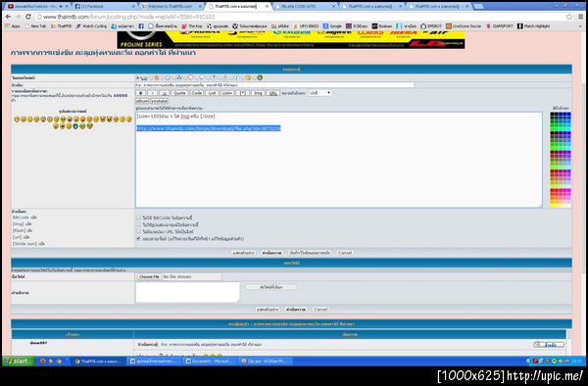The image size is (588, 386).
Task: Click the album BBCode button
Action: pos(142,101)
